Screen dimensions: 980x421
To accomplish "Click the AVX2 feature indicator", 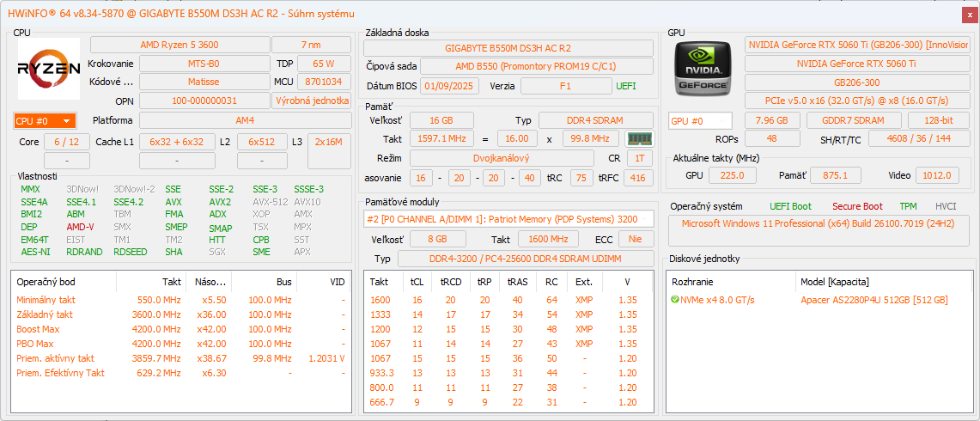I will tap(220, 202).
